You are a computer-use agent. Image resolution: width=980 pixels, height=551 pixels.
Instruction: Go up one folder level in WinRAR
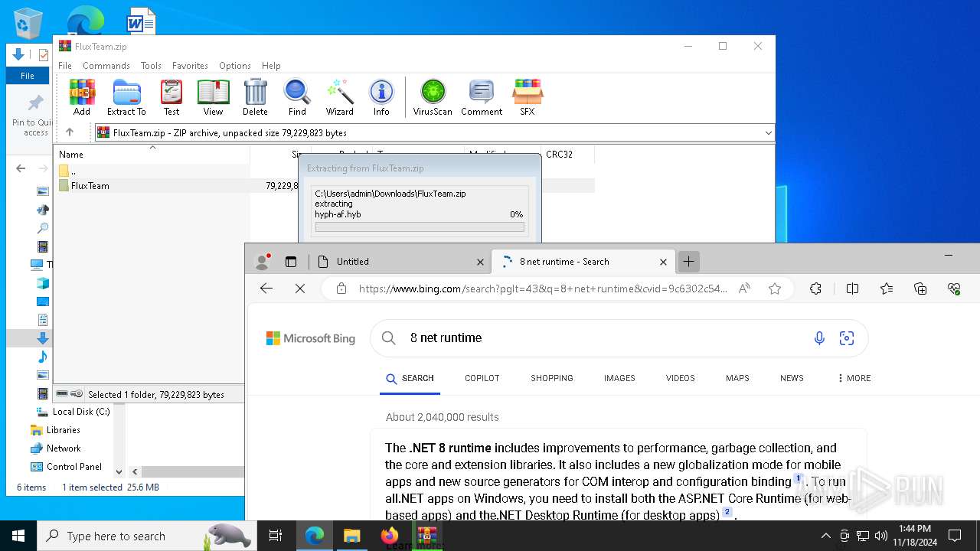point(70,132)
